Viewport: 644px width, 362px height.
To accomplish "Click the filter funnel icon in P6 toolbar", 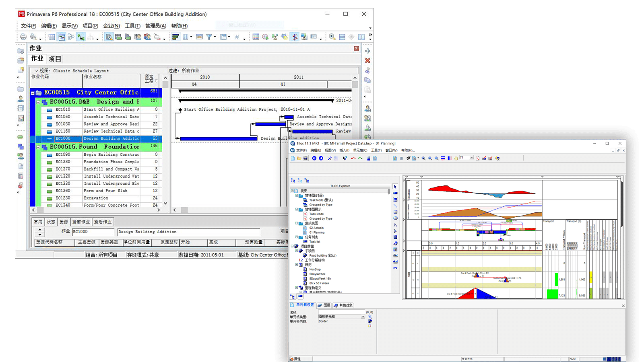I will pyautogui.click(x=209, y=37).
